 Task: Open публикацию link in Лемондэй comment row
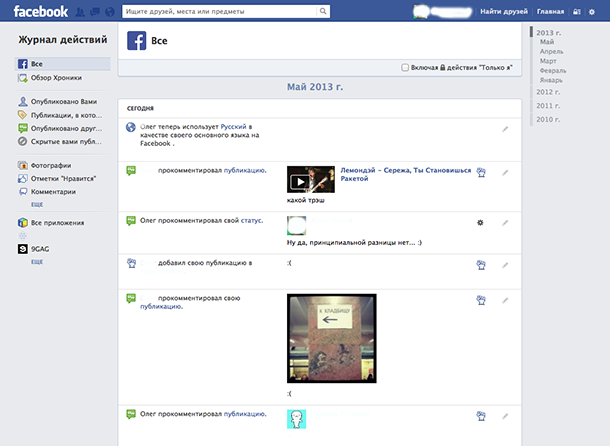[245, 170]
